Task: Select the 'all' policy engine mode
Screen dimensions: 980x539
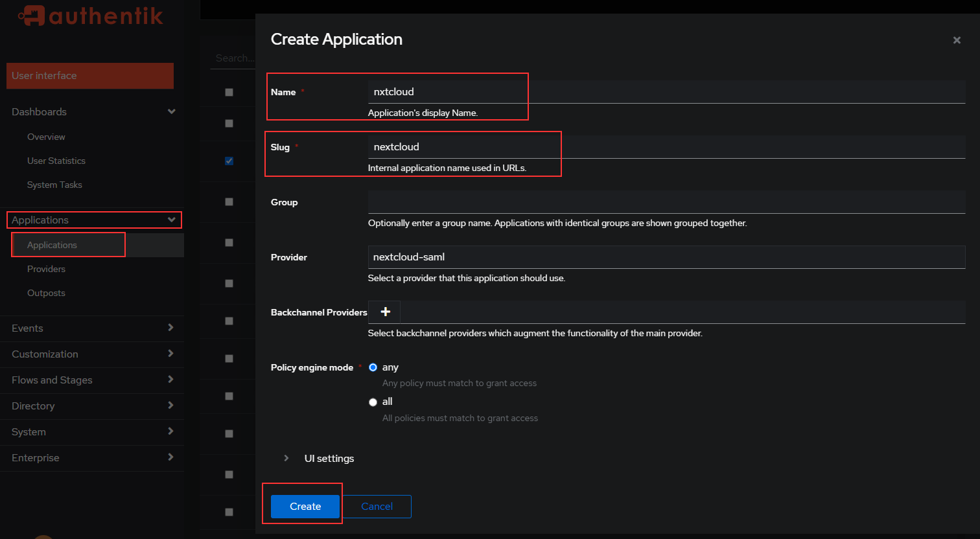Action: click(373, 402)
